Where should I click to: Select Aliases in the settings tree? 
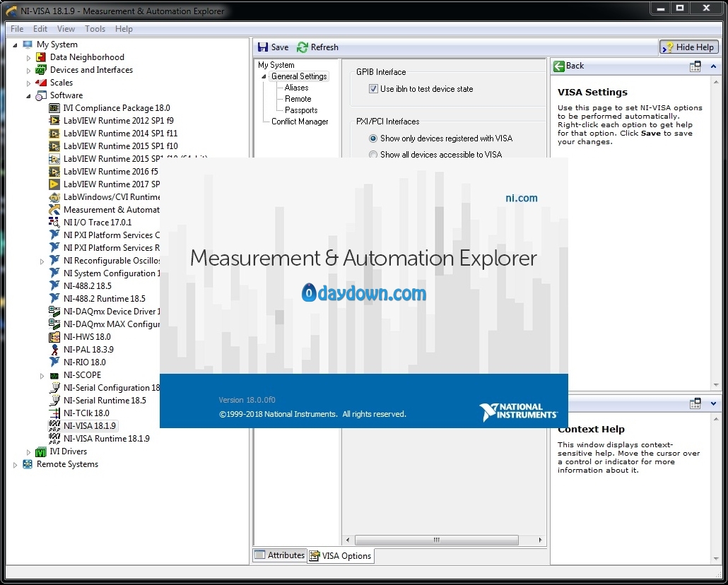click(296, 88)
